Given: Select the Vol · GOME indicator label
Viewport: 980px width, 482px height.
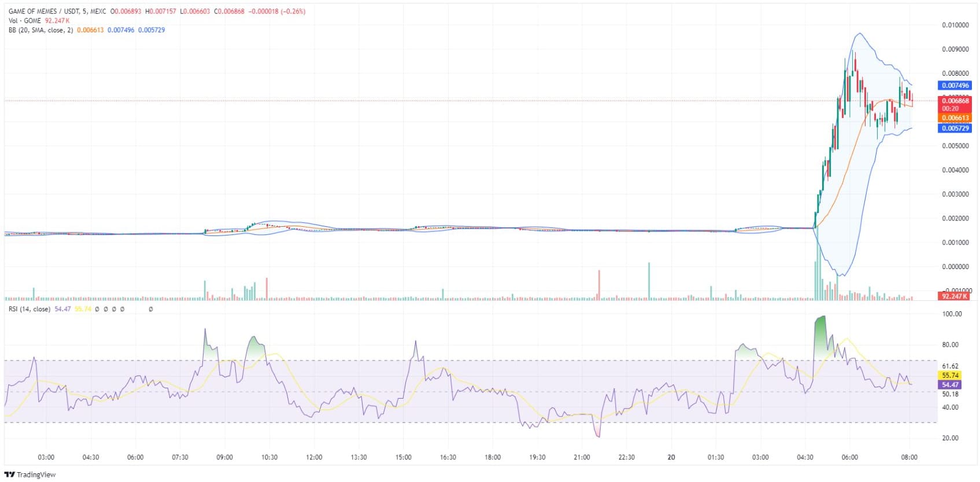Looking at the screenshot, I should point(24,21).
